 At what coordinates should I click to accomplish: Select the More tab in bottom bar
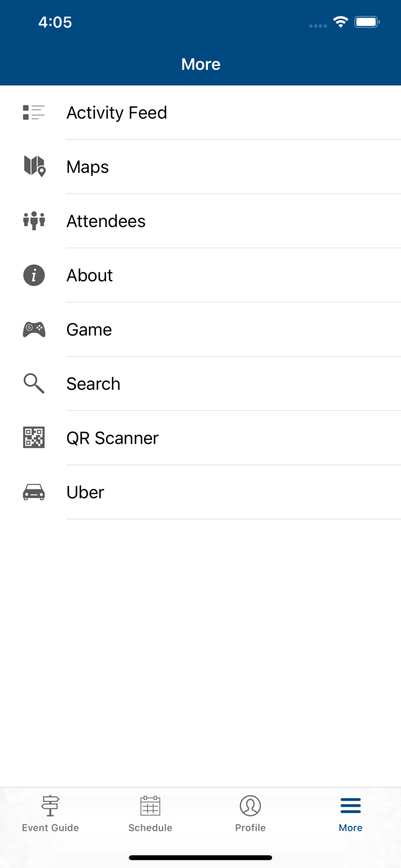[351, 814]
